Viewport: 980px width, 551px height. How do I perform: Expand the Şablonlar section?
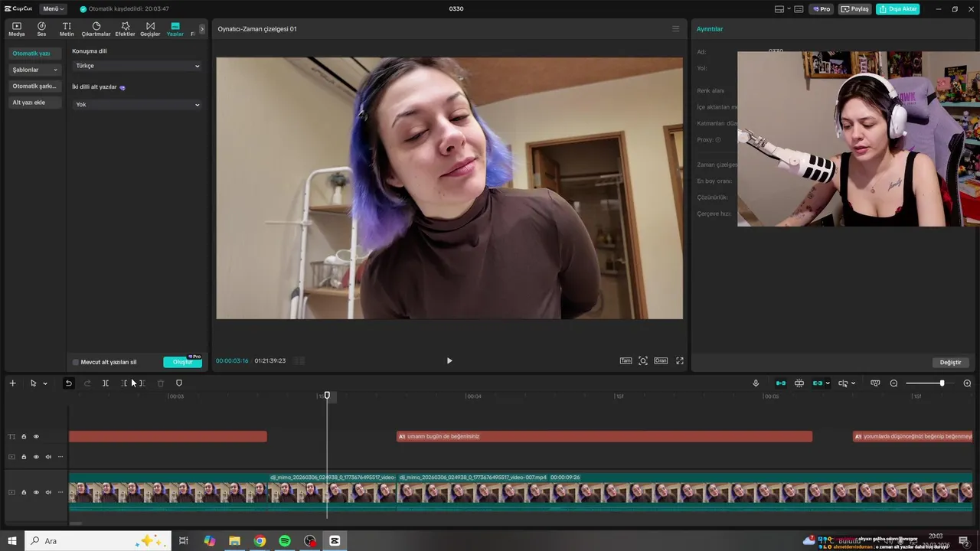(34, 70)
